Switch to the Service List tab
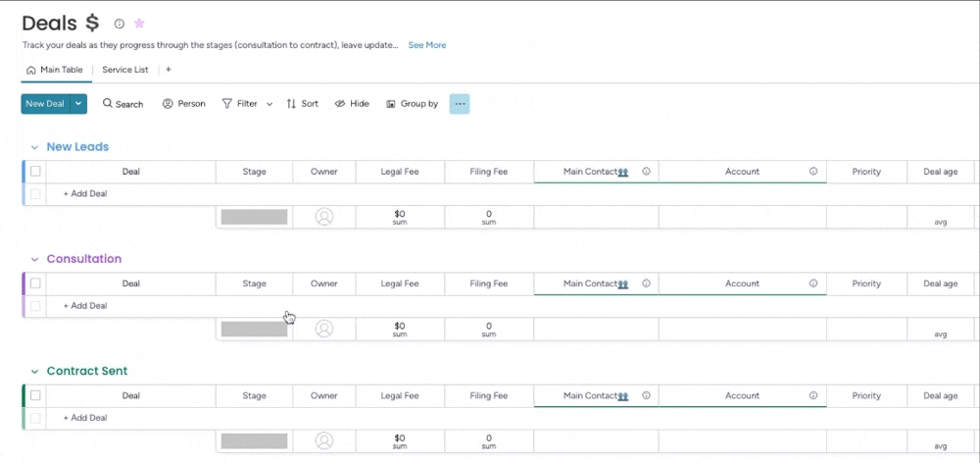 click(124, 70)
